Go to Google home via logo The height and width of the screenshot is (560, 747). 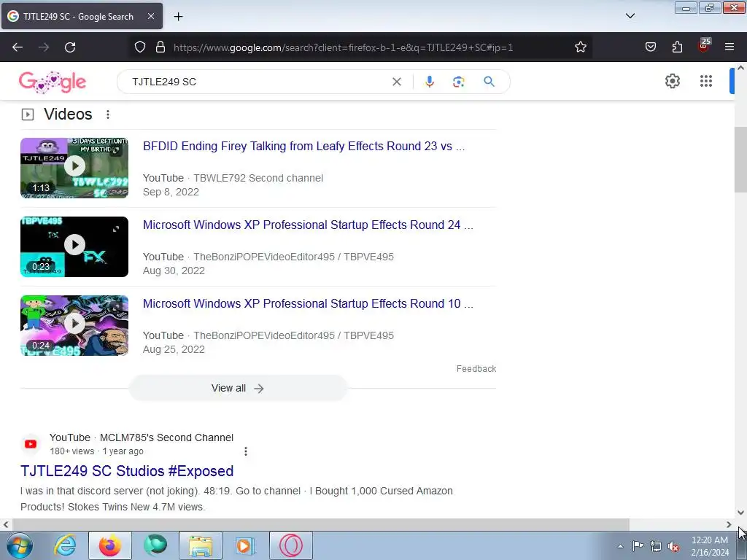tap(53, 82)
